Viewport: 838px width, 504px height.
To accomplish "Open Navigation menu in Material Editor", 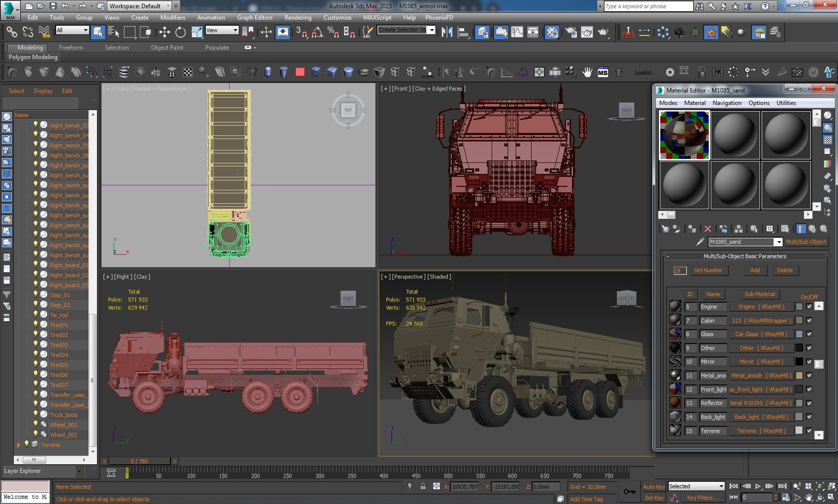I will [726, 103].
